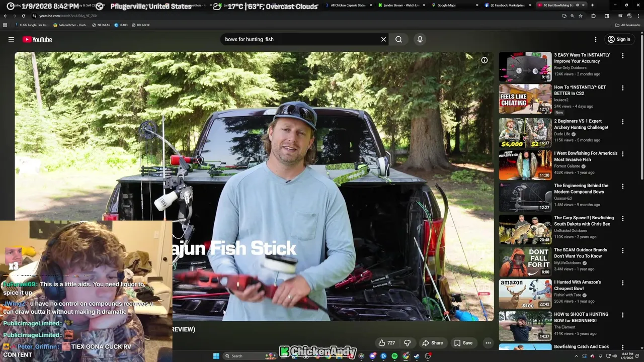The width and height of the screenshot is (644, 362).
Task: Switch to the Jandro Stream tab
Action: (x=401, y=5)
